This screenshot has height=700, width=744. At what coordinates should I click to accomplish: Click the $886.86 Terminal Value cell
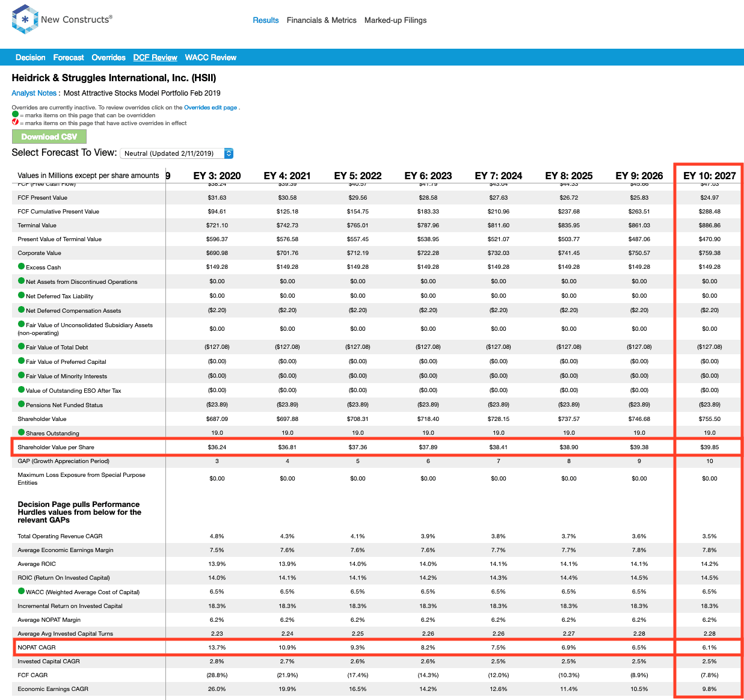point(710,226)
